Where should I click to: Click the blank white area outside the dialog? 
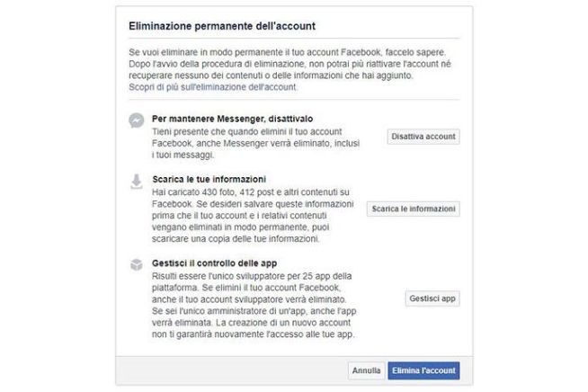click(57, 195)
